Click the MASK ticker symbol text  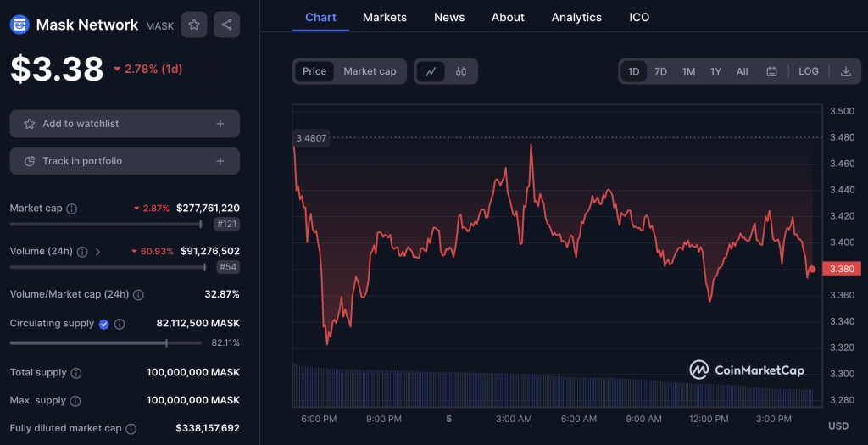[x=160, y=26]
